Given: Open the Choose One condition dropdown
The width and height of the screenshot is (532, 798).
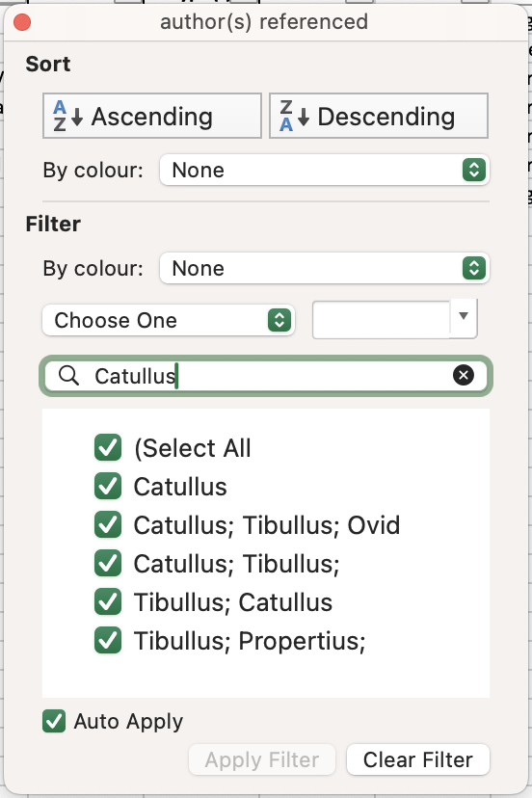Looking at the screenshot, I should 169,320.
